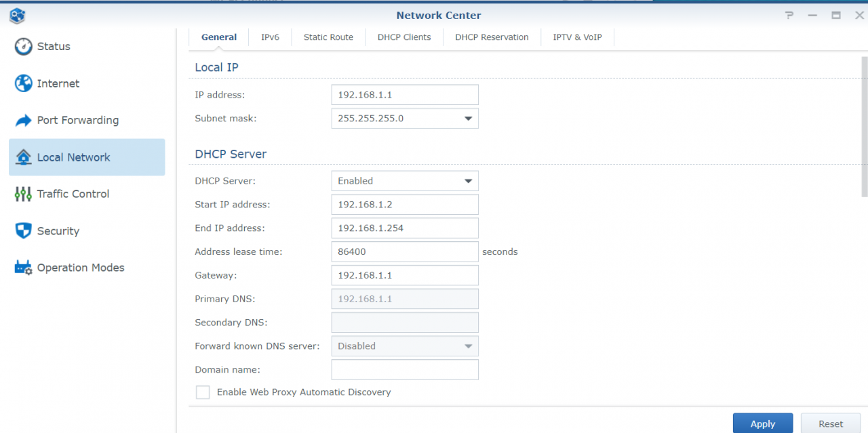Open help via question mark icon
This screenshot has height=433, width=868.
pyautogui.click(x=789, y=15)
